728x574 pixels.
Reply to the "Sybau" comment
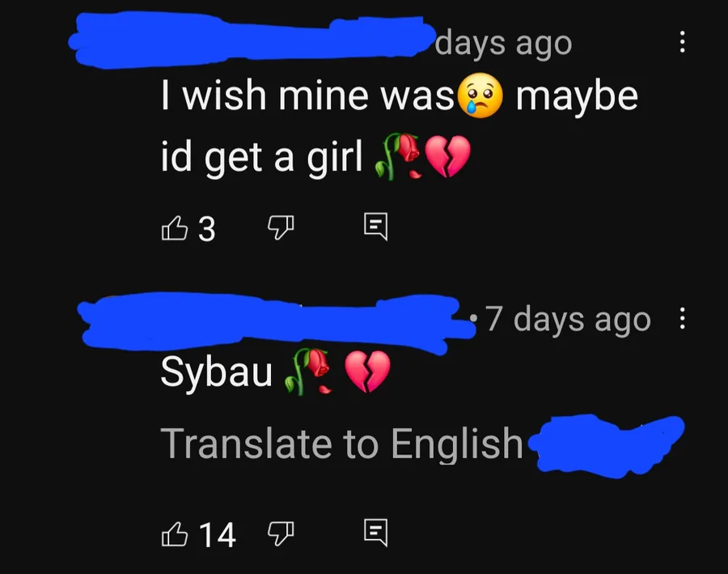[x=375, y=533]
